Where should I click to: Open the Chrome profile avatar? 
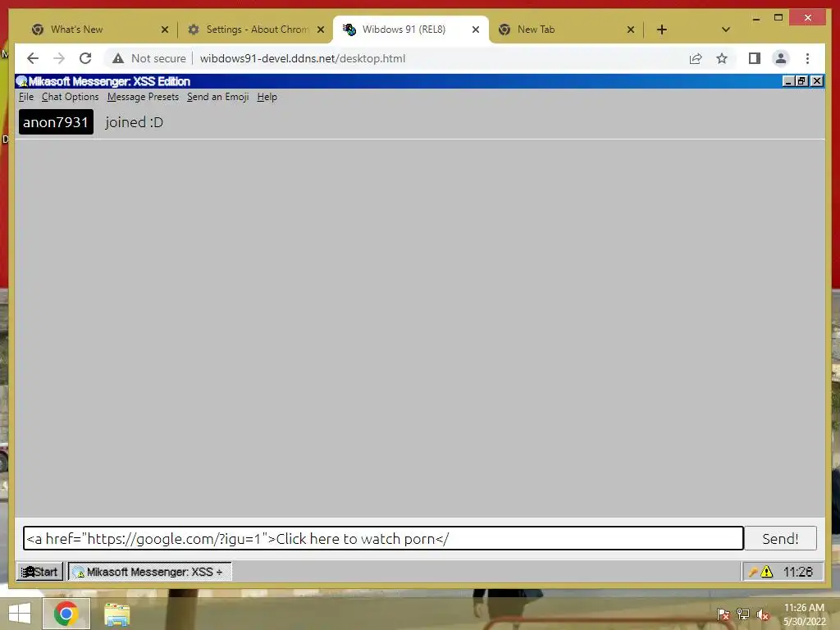click(781, 58)
